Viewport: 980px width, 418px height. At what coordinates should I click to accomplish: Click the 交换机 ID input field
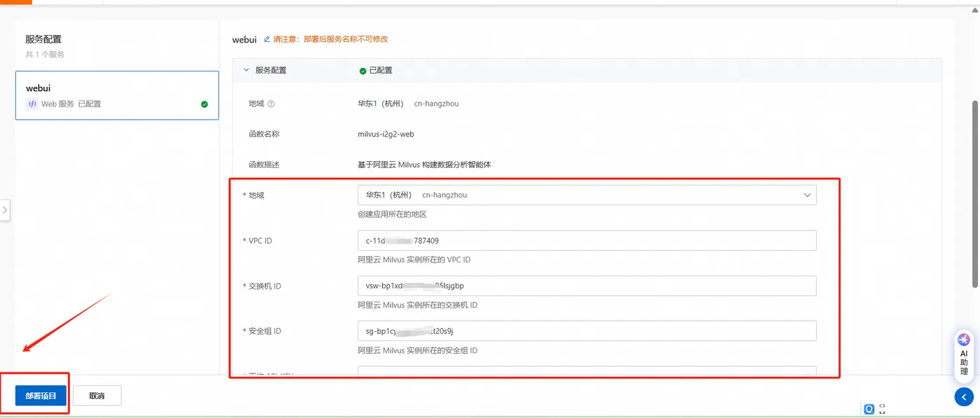(587, 286)
